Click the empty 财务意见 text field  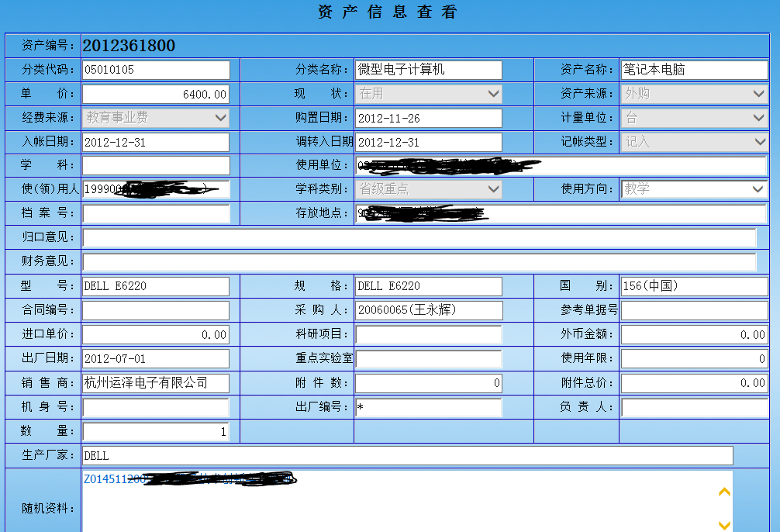[419, 261]
